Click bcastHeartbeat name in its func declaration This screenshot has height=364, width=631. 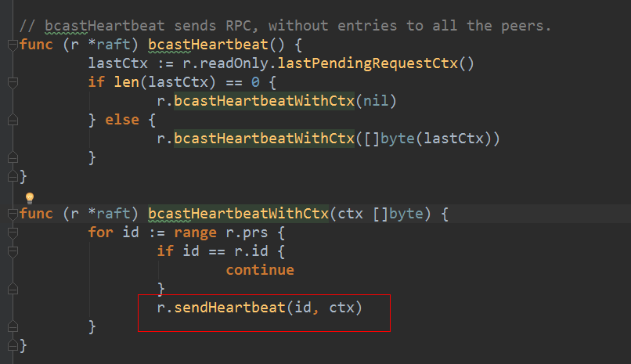(208, 45)
